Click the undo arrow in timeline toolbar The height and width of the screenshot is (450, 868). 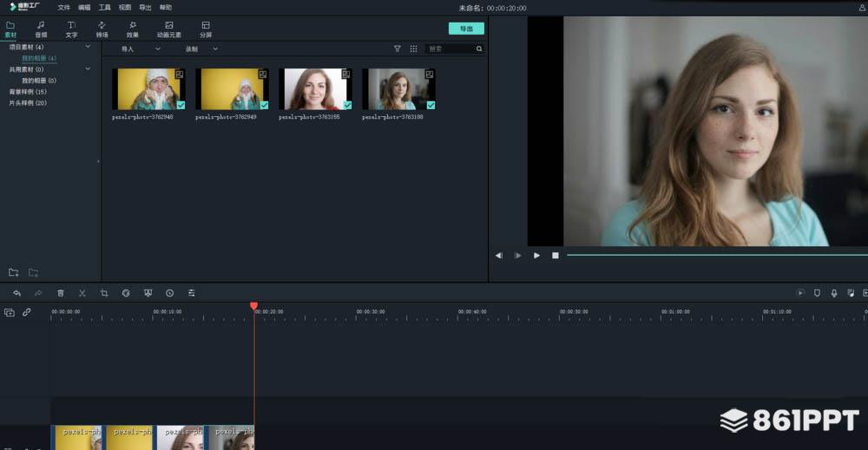pos(16,293)
